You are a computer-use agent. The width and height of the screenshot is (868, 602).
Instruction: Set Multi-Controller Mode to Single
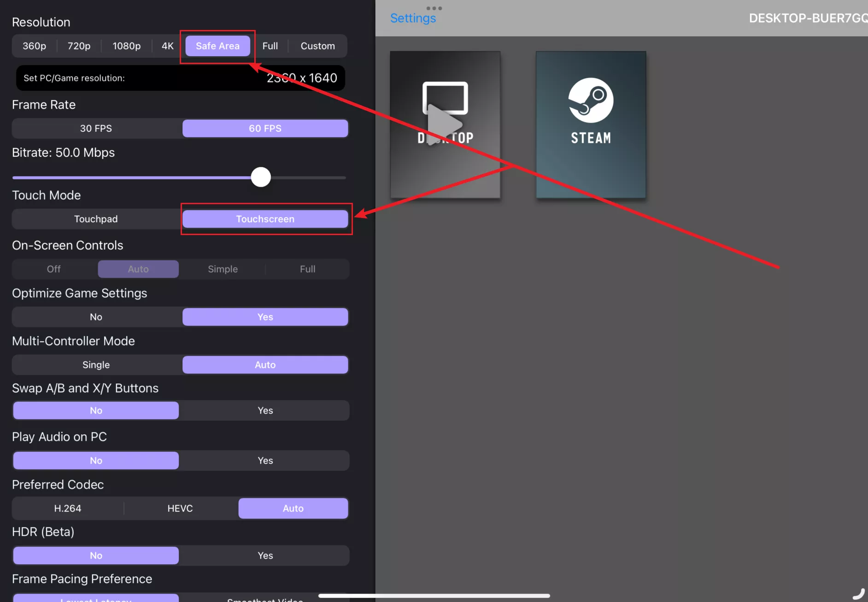[96, 365]
